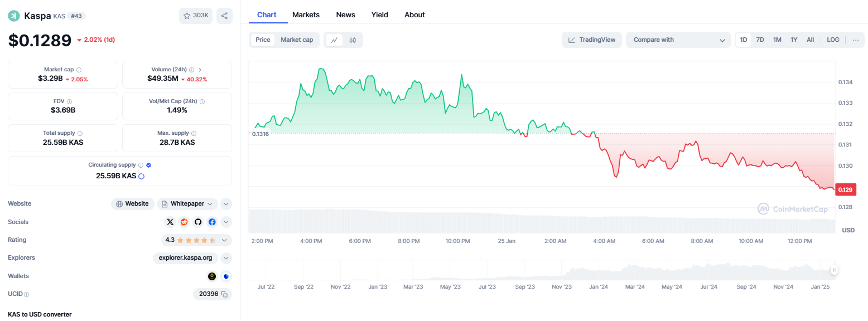Click the $3.29B market cap value
Image resolution: width=868 pixels, height=321 pixels.
pos(50,79)
